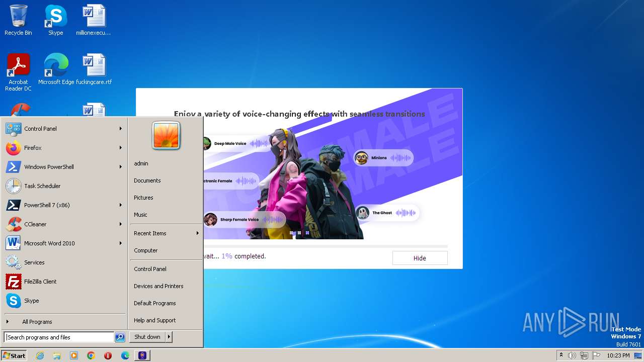Click Sharp Female Voice effect tag

[x=244, y=220]
